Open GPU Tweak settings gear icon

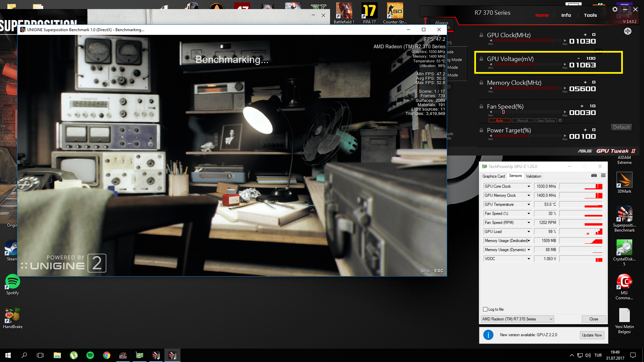(615, 9)
